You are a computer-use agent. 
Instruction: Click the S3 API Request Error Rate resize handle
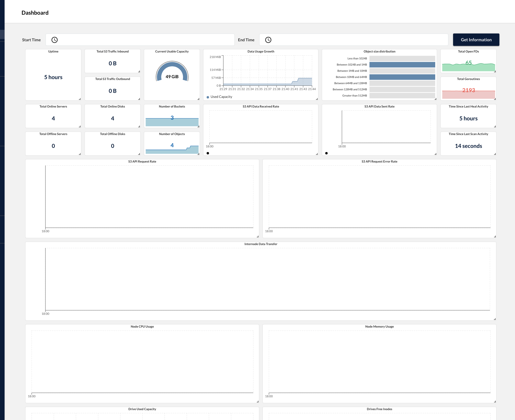point(495,236)
